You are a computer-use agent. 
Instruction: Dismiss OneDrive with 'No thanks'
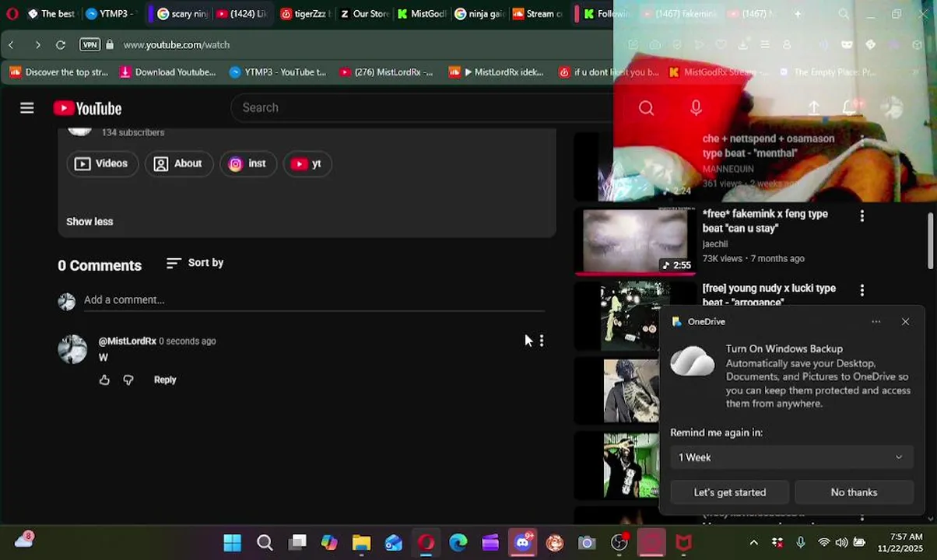pos(854,492)
